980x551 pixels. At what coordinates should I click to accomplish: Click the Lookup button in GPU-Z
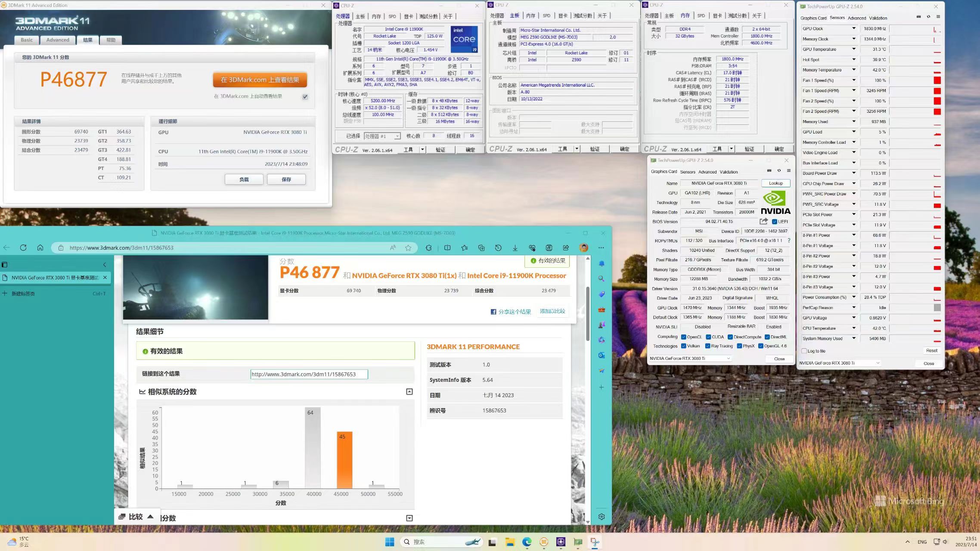click(776, 183)
